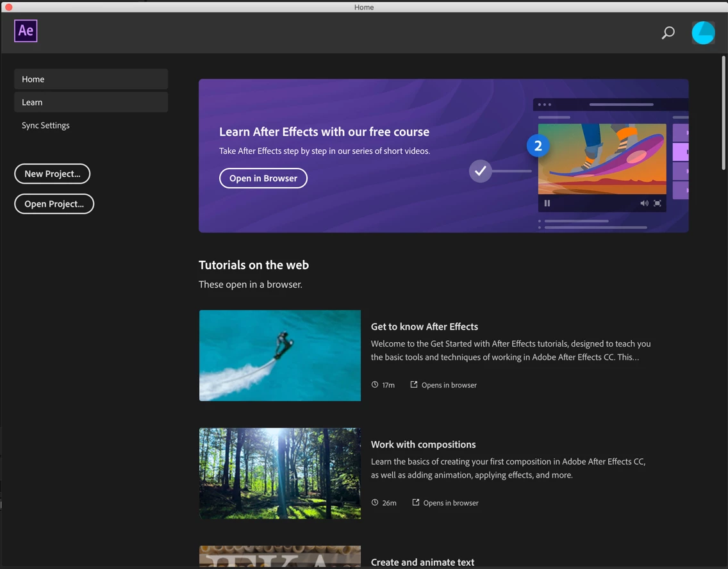Viewport: 728px width, 569px height.
Task: Open the Create and animate text tutorial
Action: (422, 562)
